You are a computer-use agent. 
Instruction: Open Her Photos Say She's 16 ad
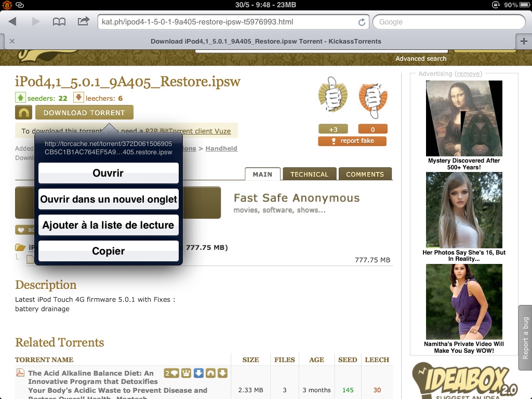464,256
